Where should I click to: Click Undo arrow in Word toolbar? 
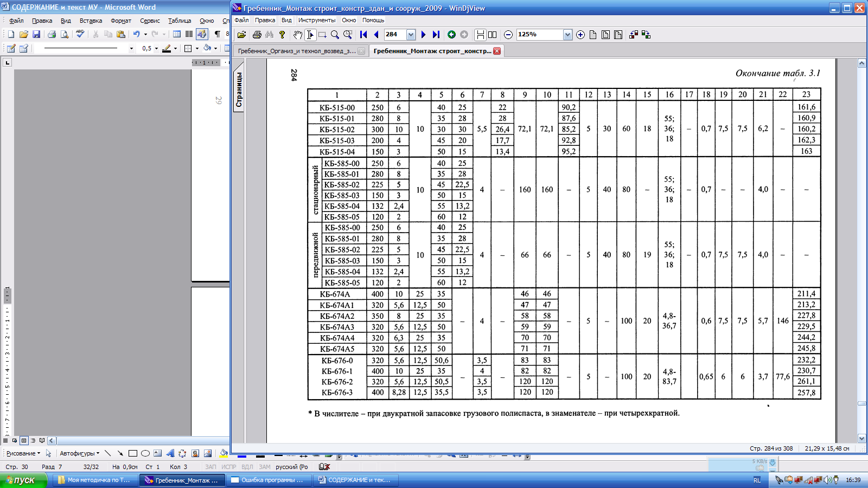tap(137, 34)
